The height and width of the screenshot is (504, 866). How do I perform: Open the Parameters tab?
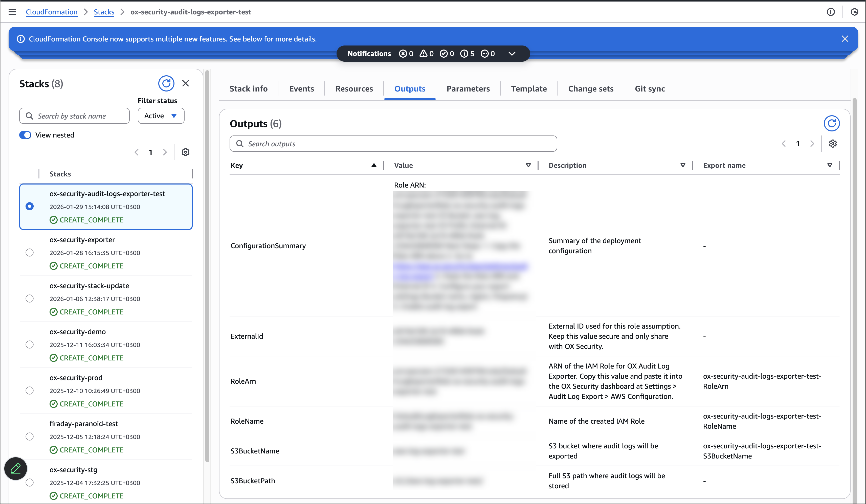point(468,89)
